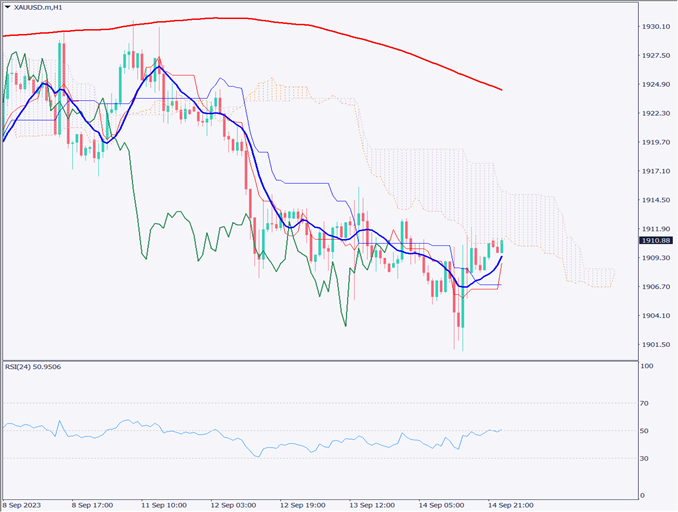This screenshot has width=678, height=512.
Task: Click the 1917.10 price scale label
Action: click(x=655, y=171)
